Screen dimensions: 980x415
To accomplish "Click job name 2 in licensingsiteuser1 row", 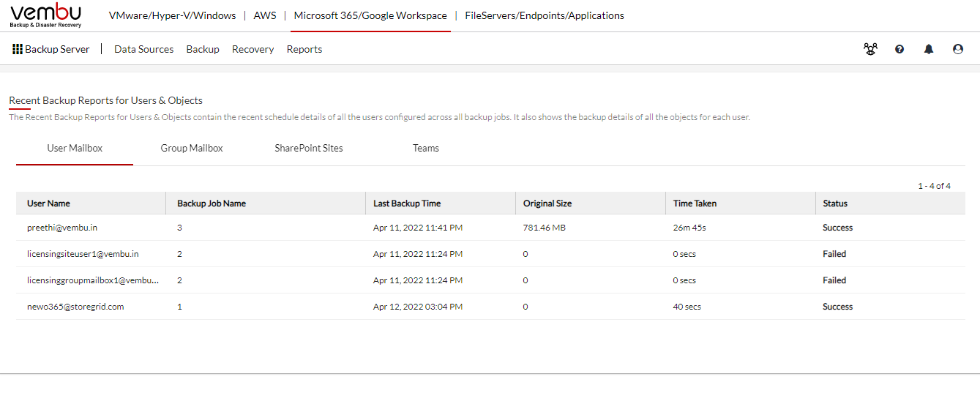I will (x=179, y=254).
